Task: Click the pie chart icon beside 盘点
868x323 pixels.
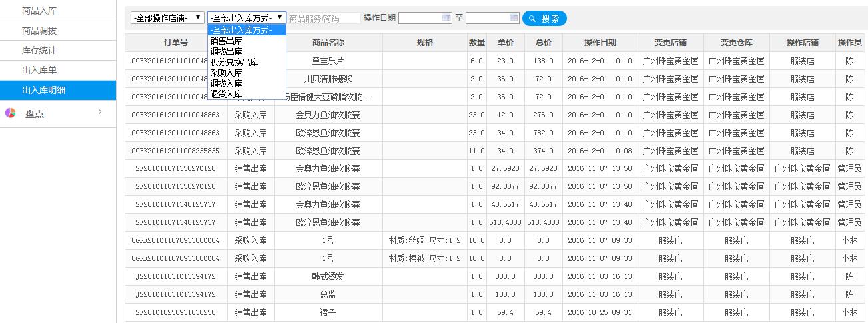Action: click(x=10, y=113)
